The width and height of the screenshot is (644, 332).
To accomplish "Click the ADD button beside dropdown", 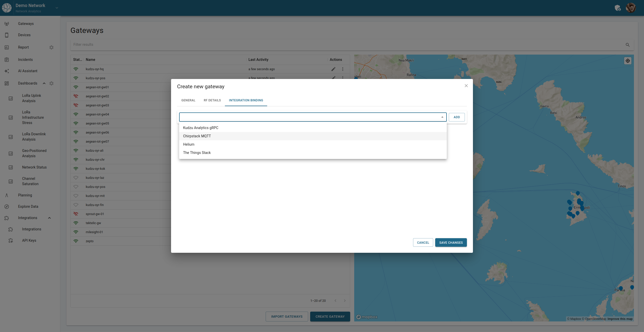I will click(x=457, y=117).
